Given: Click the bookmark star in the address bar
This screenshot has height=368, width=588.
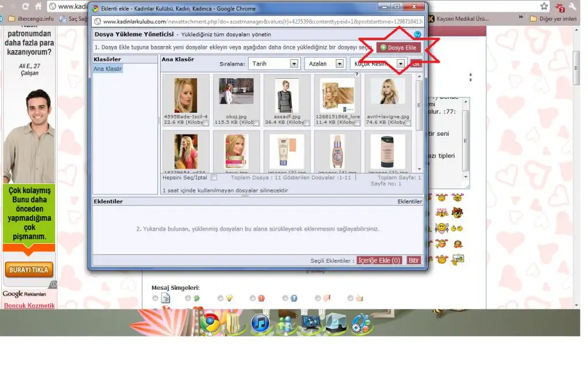Looking at the screenshot, I should click(x=544, y=6).
